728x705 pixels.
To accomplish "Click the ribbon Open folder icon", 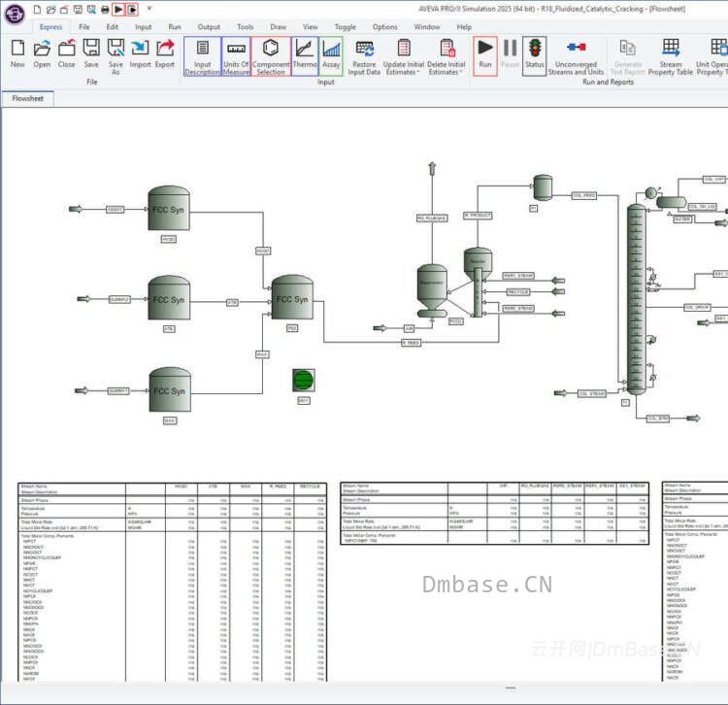I will pos(42,53).
